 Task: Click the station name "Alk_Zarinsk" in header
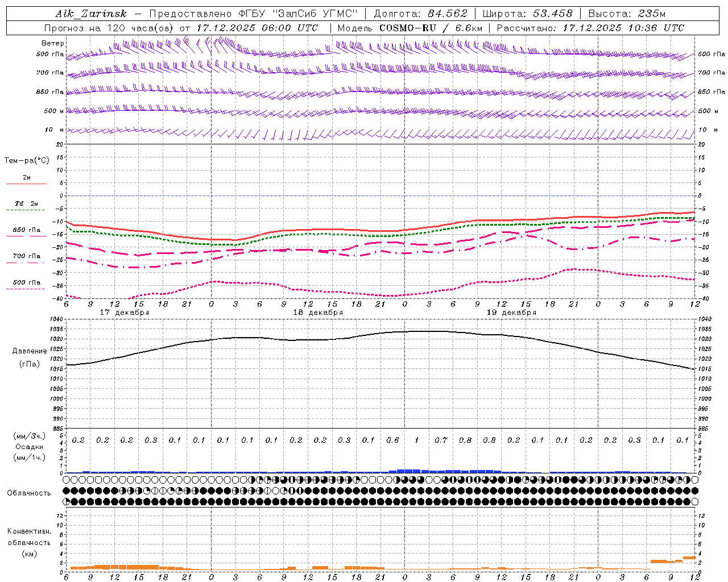pyautogui.click(x=91, y=14)
